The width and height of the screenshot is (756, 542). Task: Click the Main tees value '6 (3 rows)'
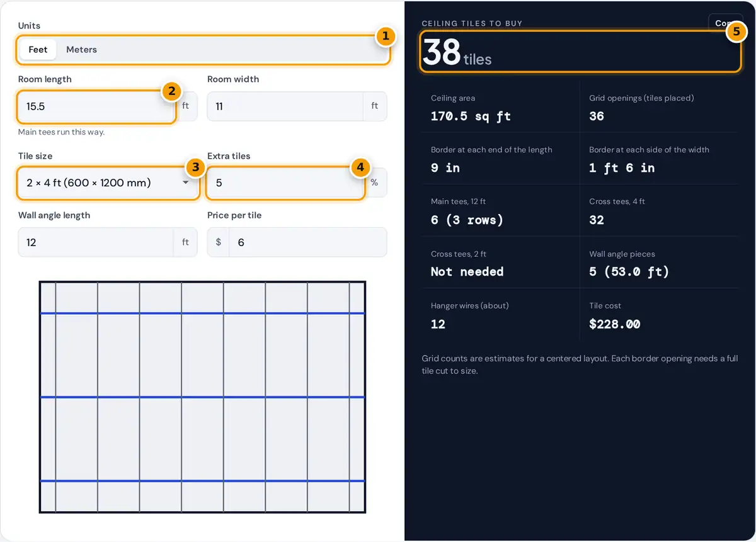[467, 220]
